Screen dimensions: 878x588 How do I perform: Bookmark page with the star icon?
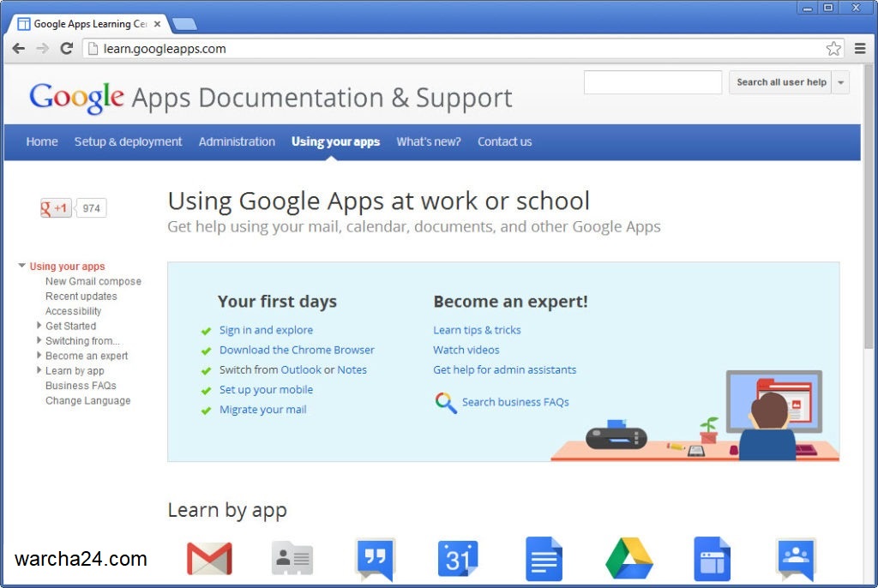pyautogui.click(x=833, y=49)
